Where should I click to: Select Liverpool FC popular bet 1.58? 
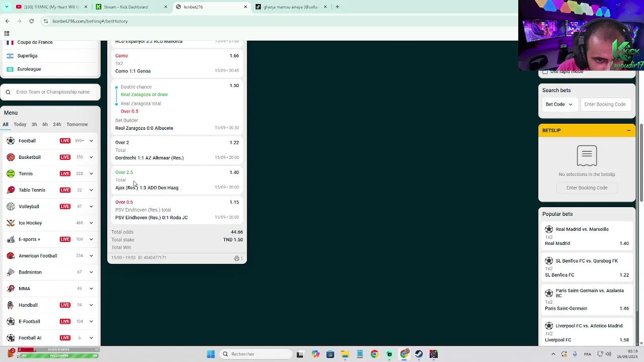coord(587,333)
